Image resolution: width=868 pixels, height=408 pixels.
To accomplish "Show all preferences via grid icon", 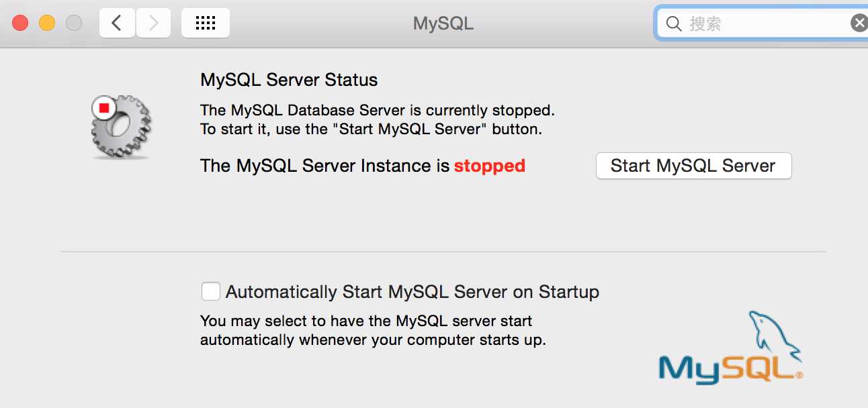I will click(x=206, y=23).
